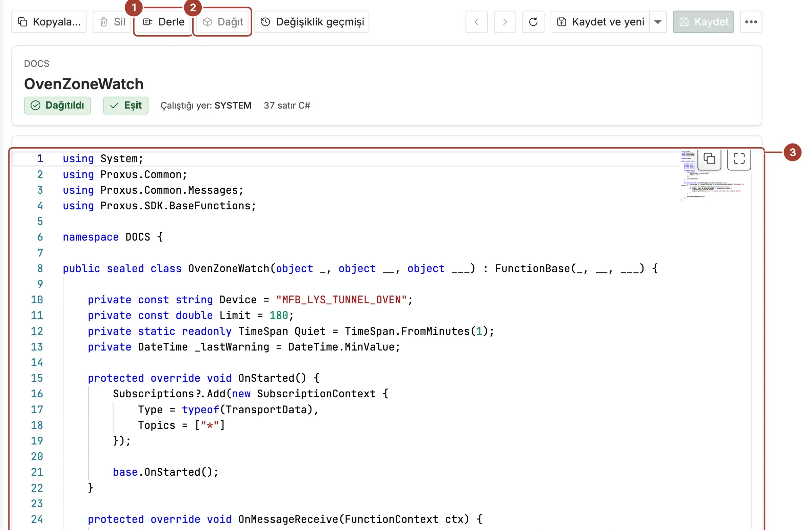Image resolution: width=812 pixels, height=530 pixels.
Task: Click 'Topics = ["*"]' line
Action: (181, 425)
